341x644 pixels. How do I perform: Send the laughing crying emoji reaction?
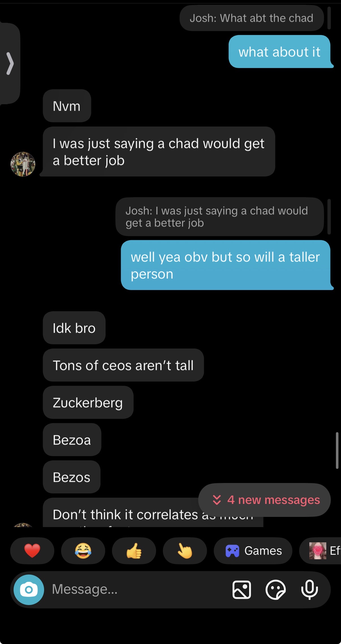pyautogui.click(x=83, y=551)
